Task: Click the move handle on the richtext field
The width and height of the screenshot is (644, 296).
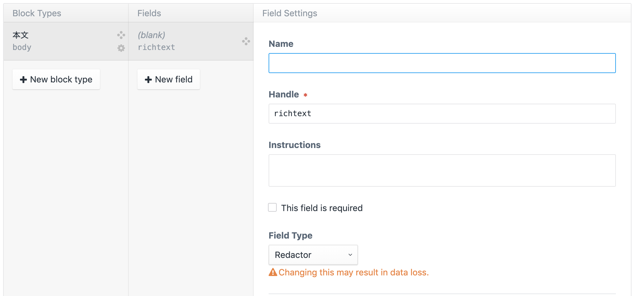Action: (x=246, y=41)
